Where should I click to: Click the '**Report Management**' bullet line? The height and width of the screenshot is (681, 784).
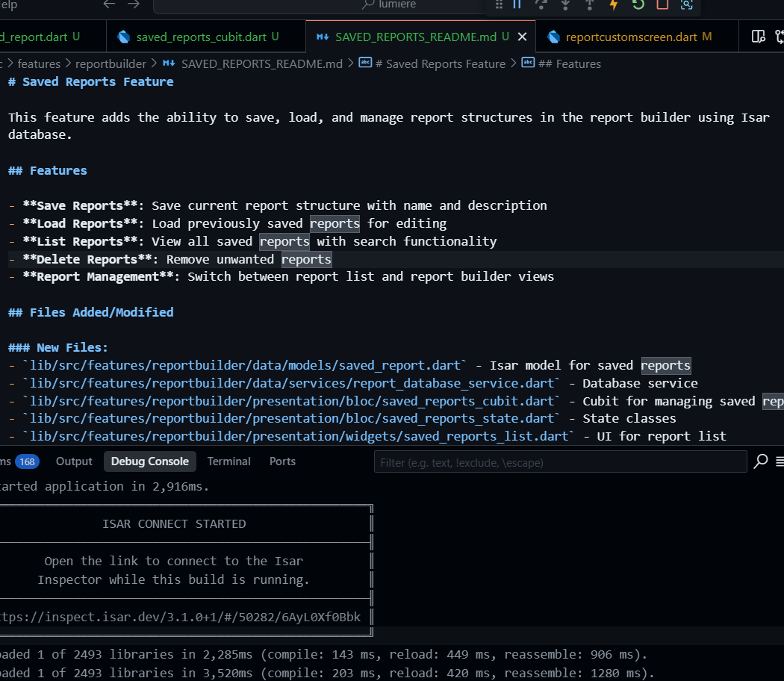(x=281, y=276)
